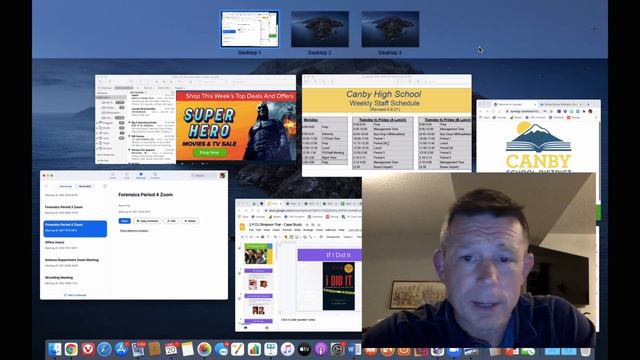Open the Tools menu in Google Slides
The image size is (640, 360).
pyautogui.click(x=319, y=230)
